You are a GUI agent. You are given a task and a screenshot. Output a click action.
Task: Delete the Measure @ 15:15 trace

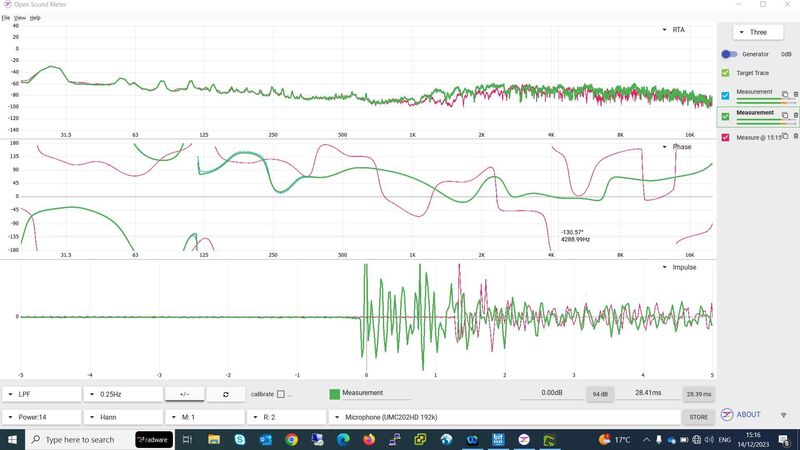(795, 136)
